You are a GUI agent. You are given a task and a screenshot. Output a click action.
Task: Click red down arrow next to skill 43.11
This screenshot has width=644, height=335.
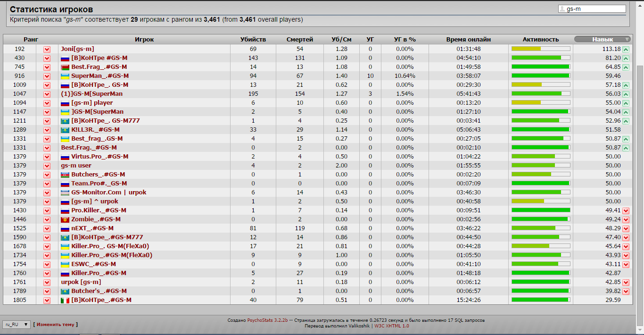pyautogui.click(x=626, y=264)
